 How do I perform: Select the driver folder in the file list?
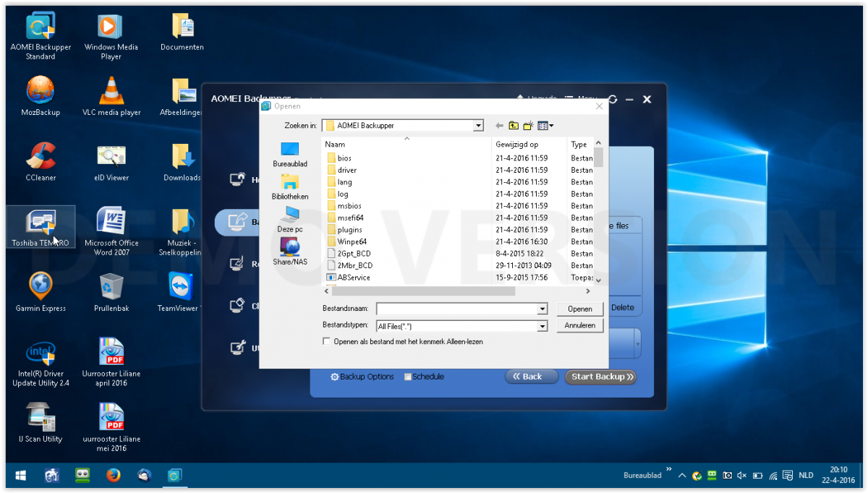346,170
